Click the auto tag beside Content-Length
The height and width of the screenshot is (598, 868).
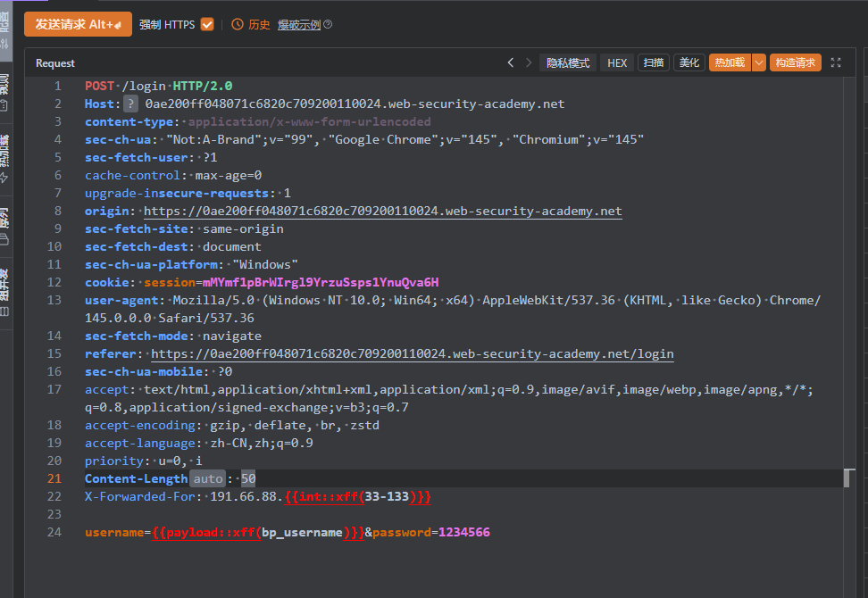pos(208,479)
